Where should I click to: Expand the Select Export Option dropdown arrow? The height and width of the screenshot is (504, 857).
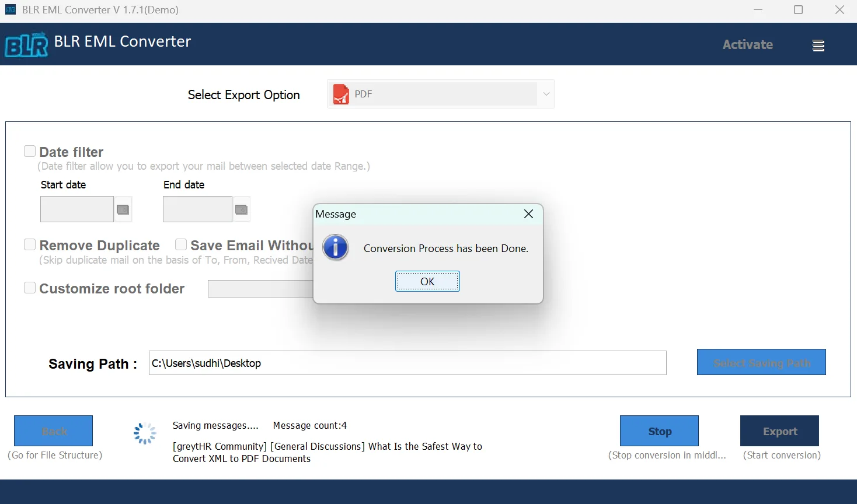tap(546, 94)
